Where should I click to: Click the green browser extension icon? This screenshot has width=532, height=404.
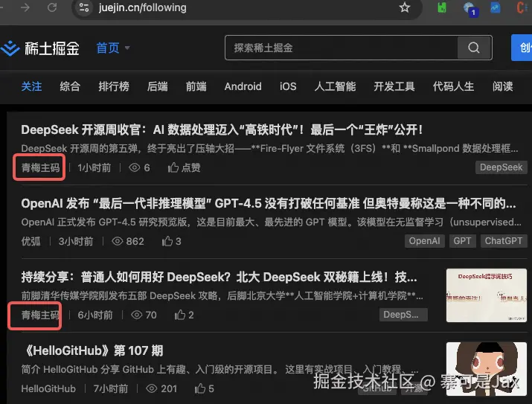[442, 8]
